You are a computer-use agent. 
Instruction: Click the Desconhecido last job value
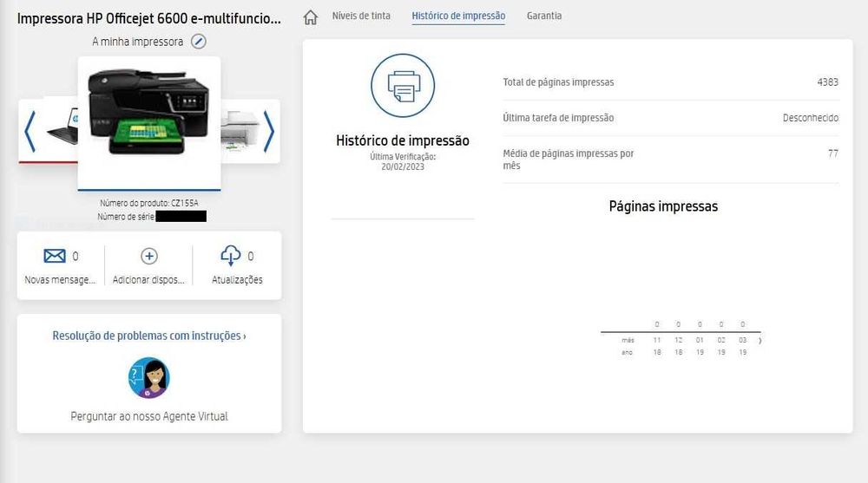point(811,118)
